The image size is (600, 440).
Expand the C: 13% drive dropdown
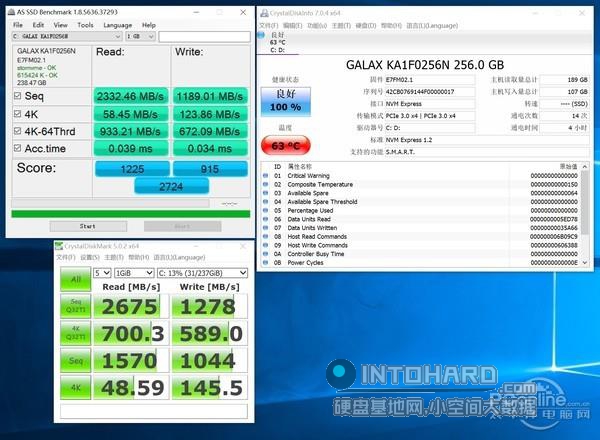point(202,273)
